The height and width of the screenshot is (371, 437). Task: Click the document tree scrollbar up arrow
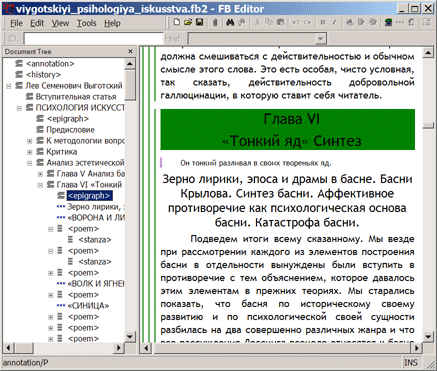click(130, 63)
